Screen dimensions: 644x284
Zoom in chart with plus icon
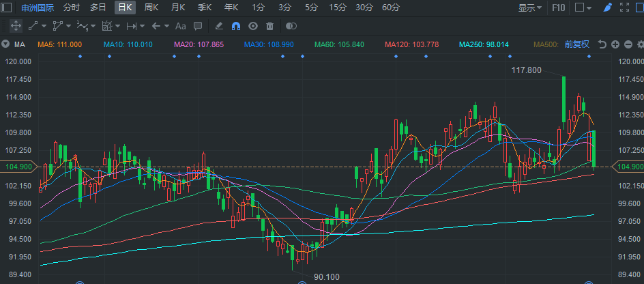[615, 44]
